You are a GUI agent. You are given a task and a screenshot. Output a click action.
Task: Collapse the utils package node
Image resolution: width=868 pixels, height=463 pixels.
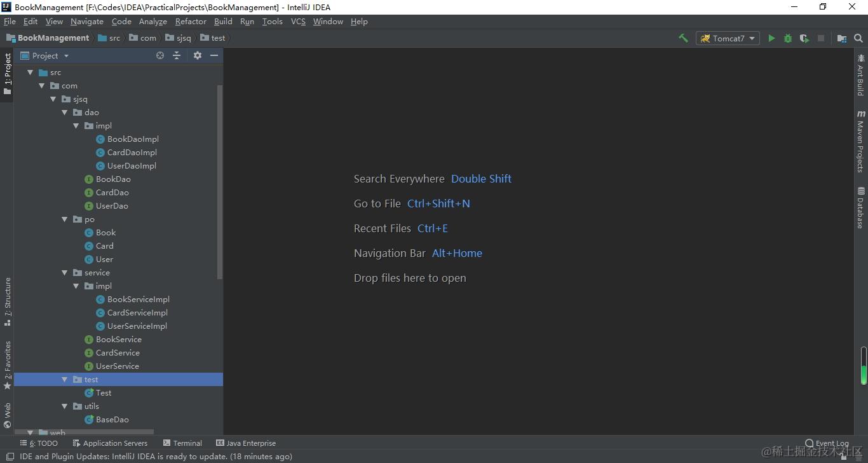click(x=64, y=406)
